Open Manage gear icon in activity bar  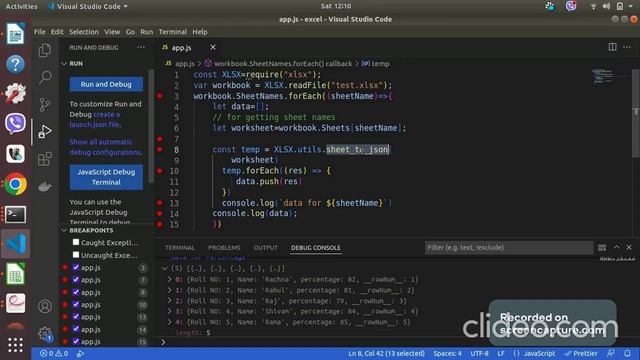point(44,333)
